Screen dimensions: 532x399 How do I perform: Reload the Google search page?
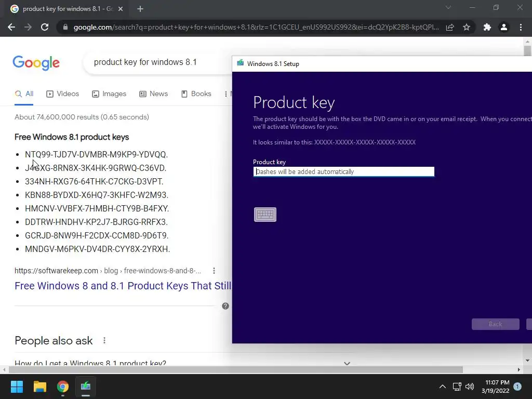pyautogui.click(x=45, y=27)
